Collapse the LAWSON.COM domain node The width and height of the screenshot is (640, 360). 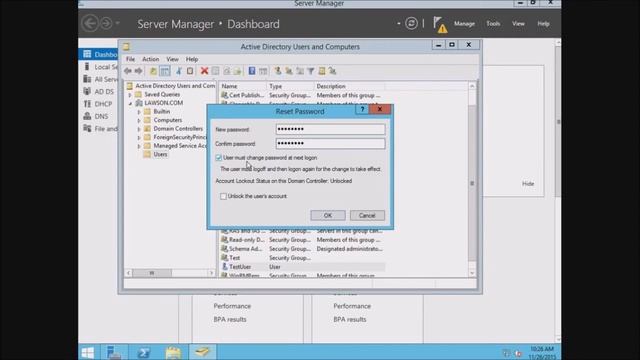(x=130, y=103)
